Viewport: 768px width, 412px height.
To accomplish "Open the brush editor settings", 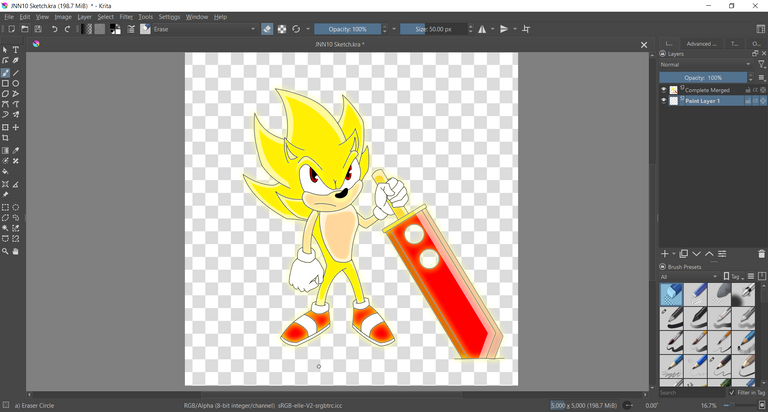I will [x=131, y=29].
